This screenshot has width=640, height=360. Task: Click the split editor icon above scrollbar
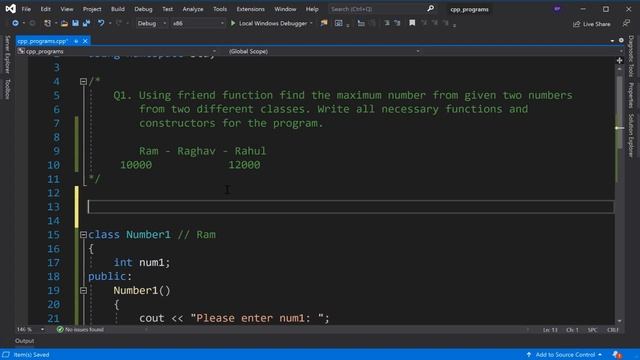coord(619,60)
